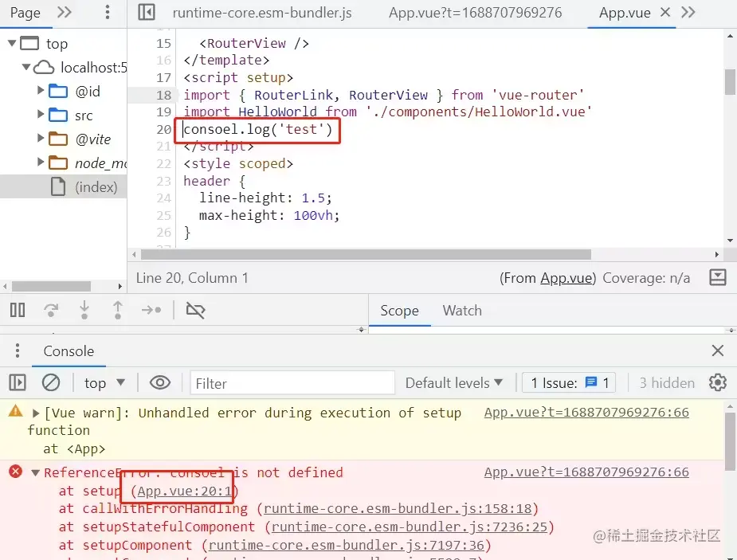Expand the src folder

tap(41, 114)
